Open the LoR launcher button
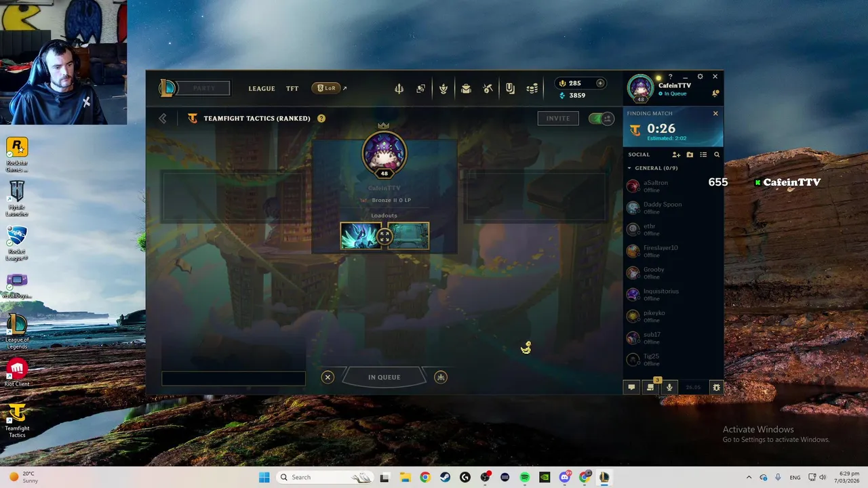This screenshot has width=868, height=488. tap(326, 88)
